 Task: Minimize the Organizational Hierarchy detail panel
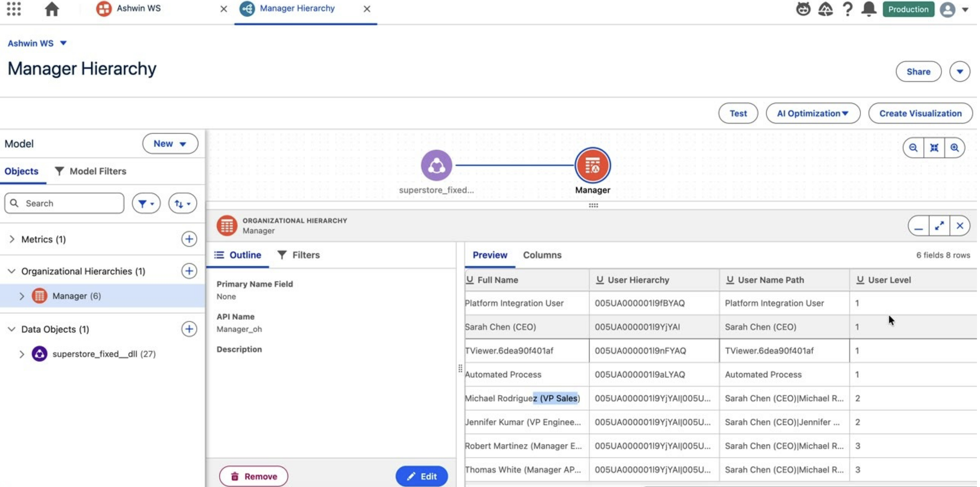click(919, 226)
